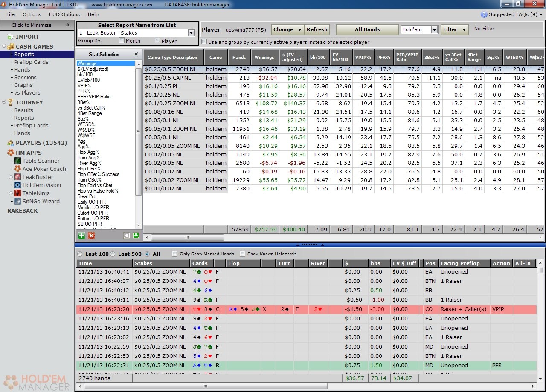Image resolution: width=546 pixels, height=392 pixels.
Task: Open the HUD Options menu
Action: [64, 14]
